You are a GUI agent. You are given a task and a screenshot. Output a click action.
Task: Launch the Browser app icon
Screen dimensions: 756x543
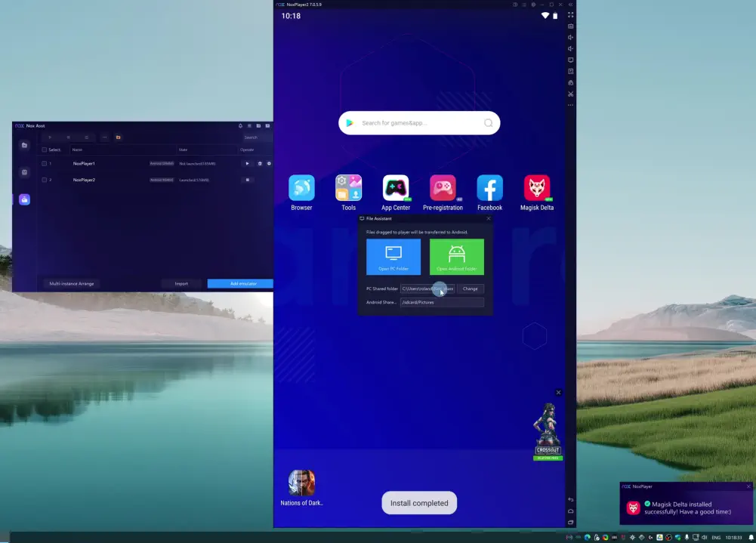tap(301, 189)
